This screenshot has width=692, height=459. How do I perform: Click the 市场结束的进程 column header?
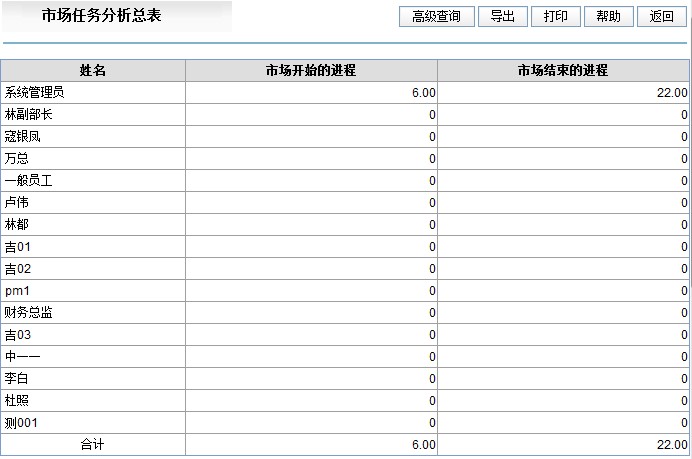563,71
